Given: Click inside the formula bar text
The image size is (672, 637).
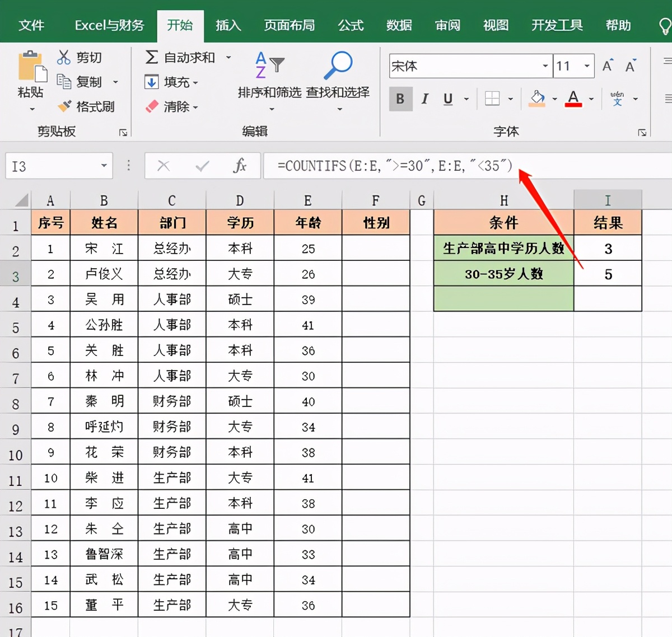Looking at the screenshot, I should click(x=395, y=166).
